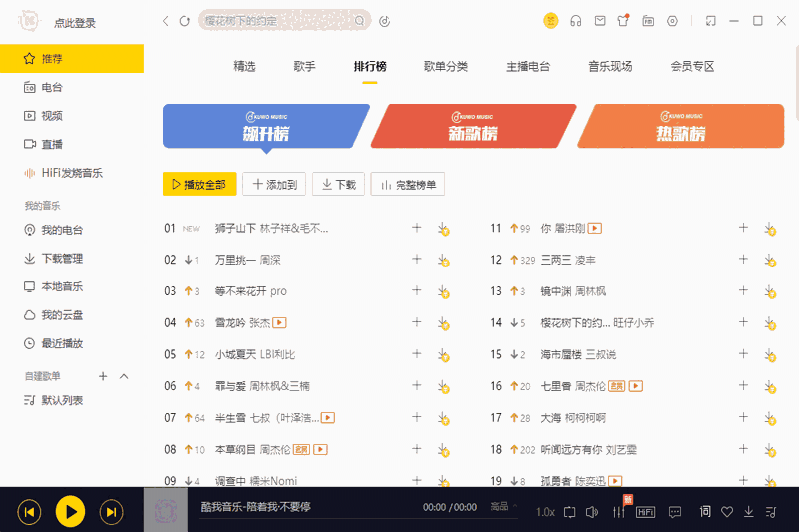Screen dimensions: 799x532
Task: Download 大海 柯柯柯啊 with its arrow icon
Action: pos(770,418)
